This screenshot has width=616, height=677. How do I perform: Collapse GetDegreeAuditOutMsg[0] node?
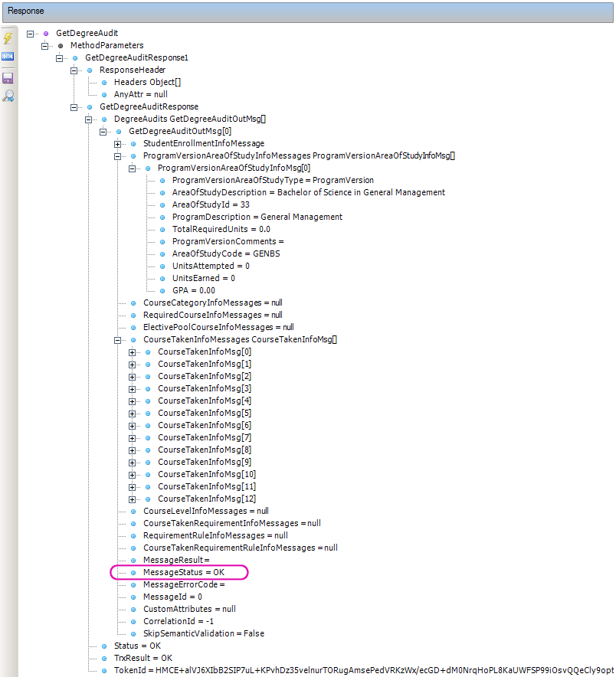coord(103,132)
